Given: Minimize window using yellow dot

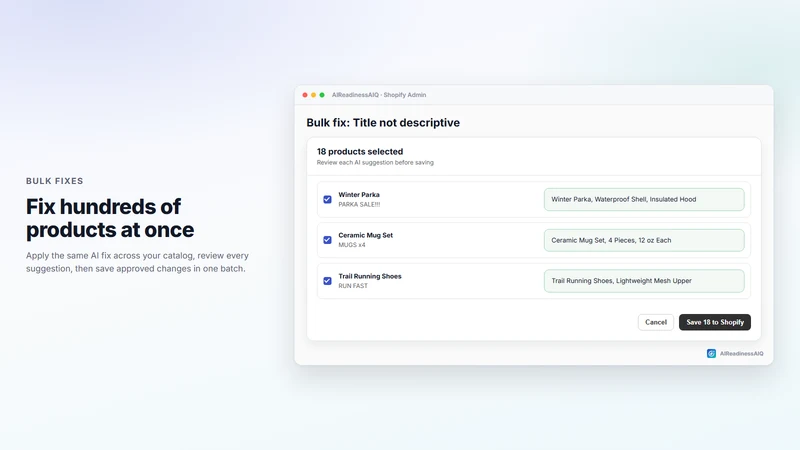Looking at the screenshot, I should 313,95.
